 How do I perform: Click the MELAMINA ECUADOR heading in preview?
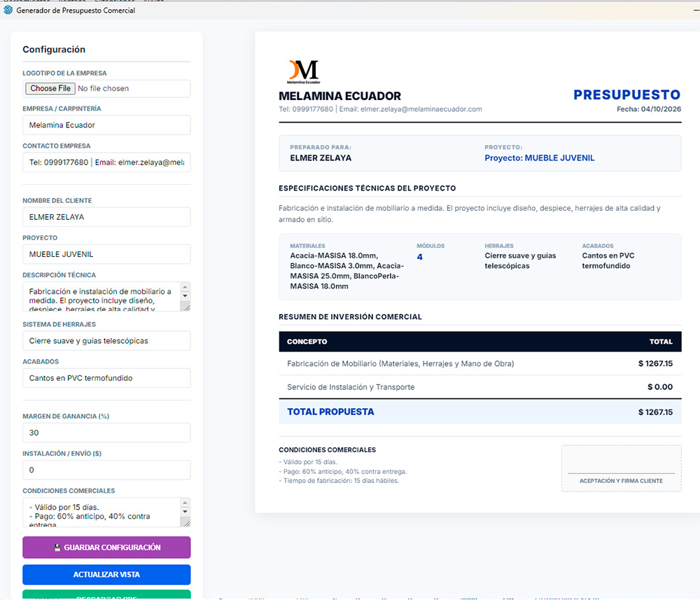coord(339,96)
